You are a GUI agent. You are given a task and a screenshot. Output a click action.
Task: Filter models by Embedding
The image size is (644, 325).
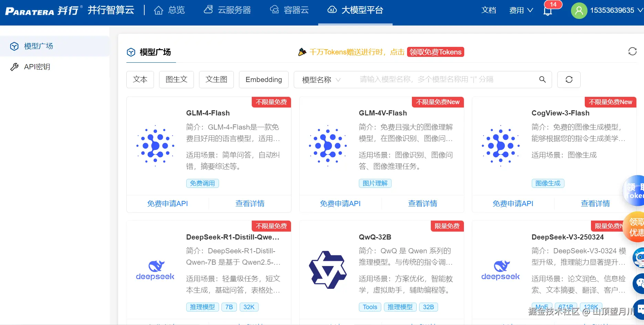pyautogui.click(x=264, y=80)
